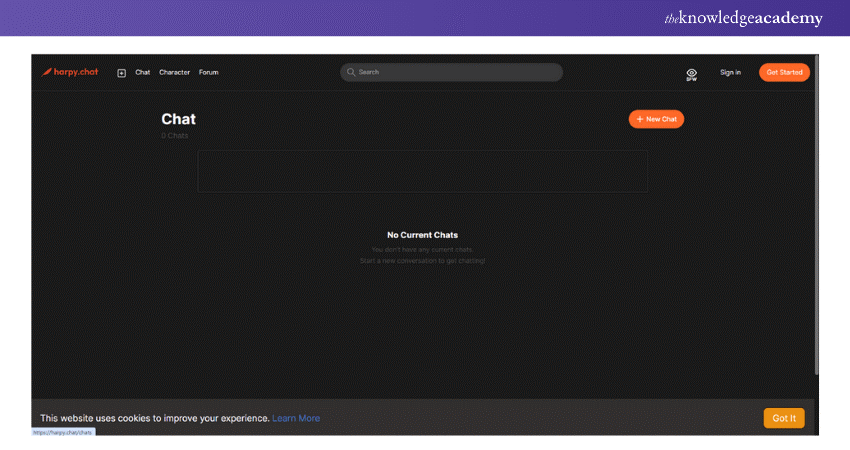Accept cookies with Got It
The width and height of the screenshot is (850, 450).
coord(784,418)
